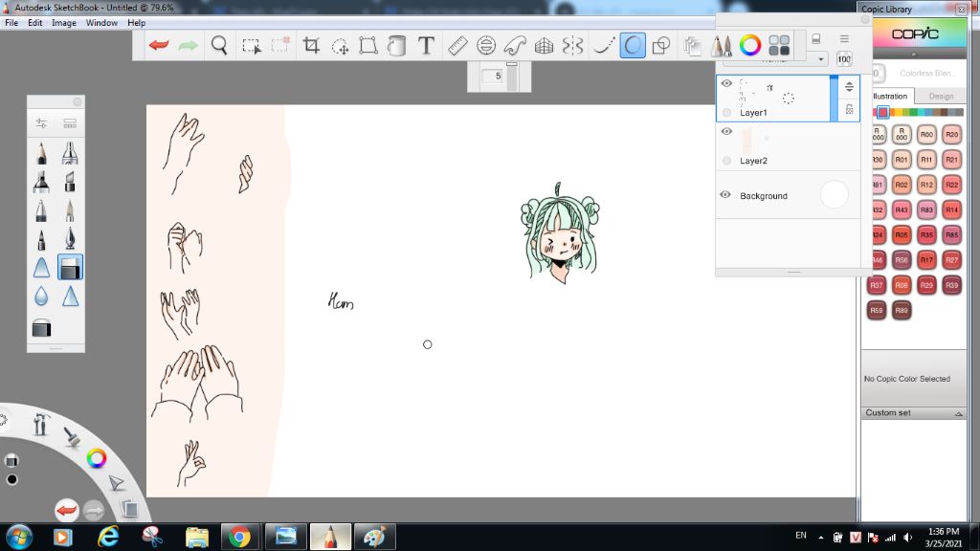
Task: Open the Brush Library icon in palette
Action: (x=70, y=123)
